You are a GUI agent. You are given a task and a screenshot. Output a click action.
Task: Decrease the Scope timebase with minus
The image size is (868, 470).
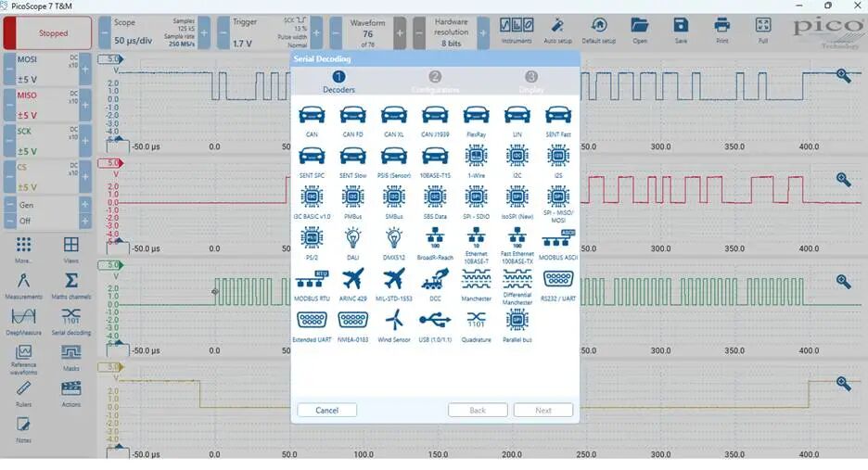pos(105,33)
